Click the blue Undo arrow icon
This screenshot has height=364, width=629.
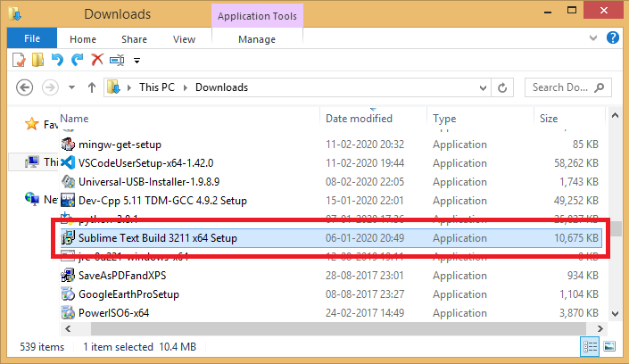(x=58, y=60)
